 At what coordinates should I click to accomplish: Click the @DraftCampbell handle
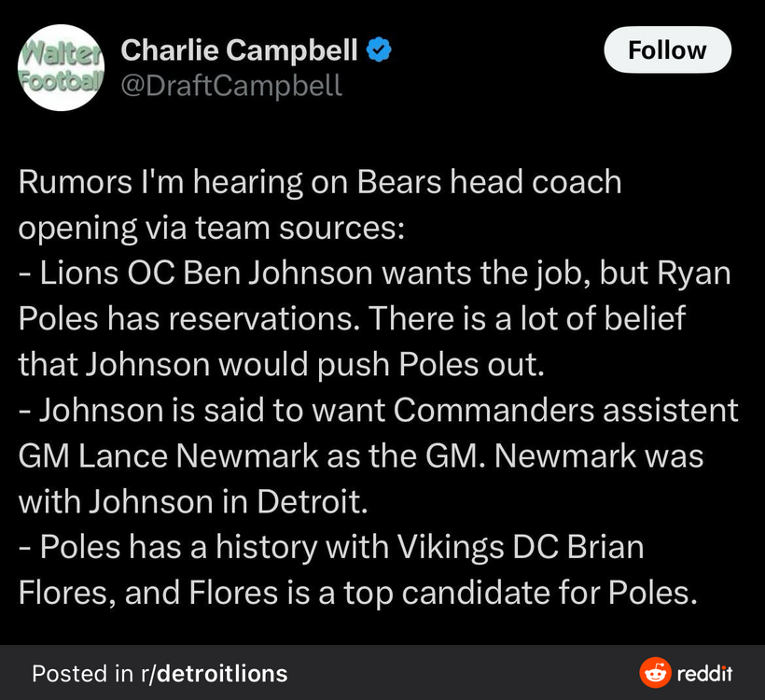231,86
